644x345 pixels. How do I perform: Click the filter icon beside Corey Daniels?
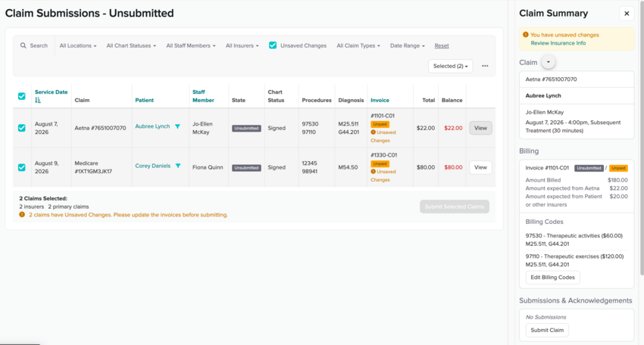[178, 166]
